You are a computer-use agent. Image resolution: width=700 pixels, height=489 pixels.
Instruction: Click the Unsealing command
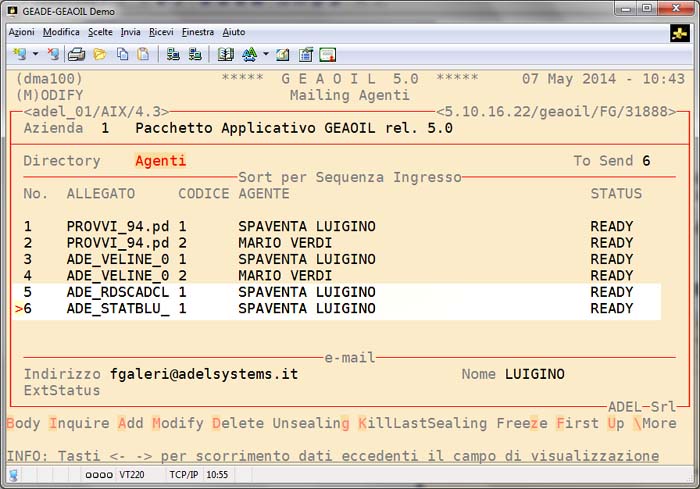tap(311, 423)
